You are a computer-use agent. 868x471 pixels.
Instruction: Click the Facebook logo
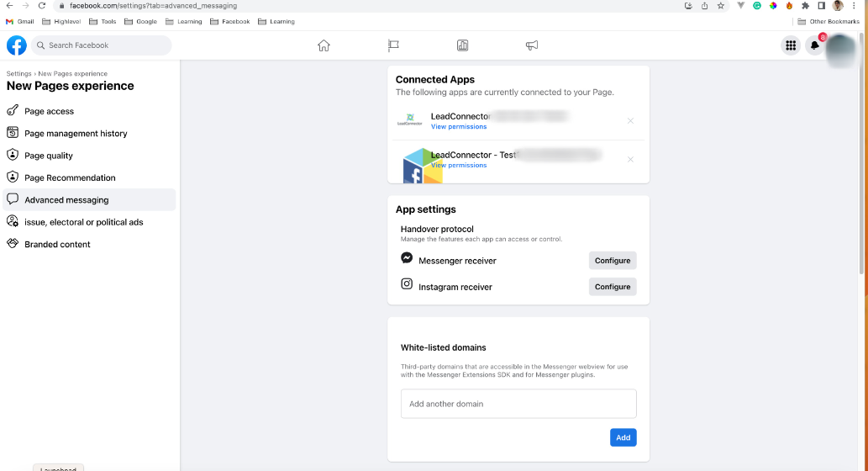point(17,45)
